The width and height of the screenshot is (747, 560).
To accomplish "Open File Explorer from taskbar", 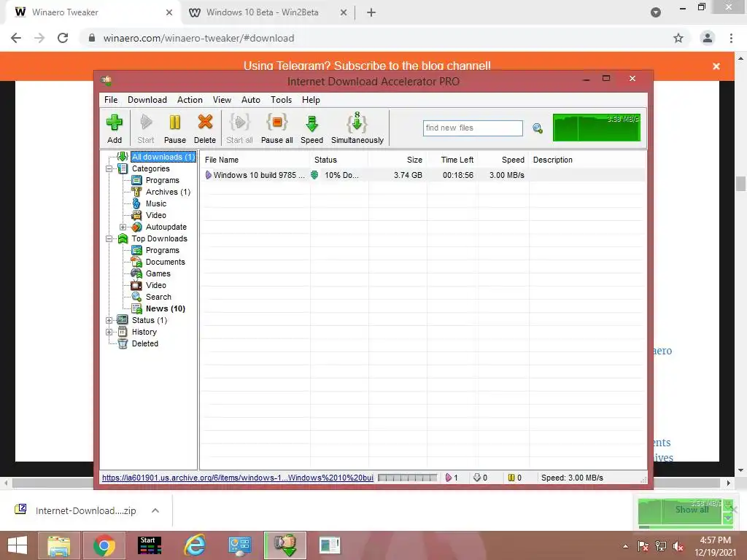I will [x=59, y=545].
